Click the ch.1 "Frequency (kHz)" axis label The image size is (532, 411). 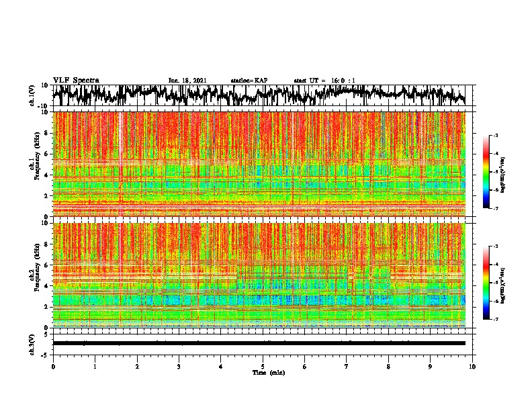click(37, 156)
